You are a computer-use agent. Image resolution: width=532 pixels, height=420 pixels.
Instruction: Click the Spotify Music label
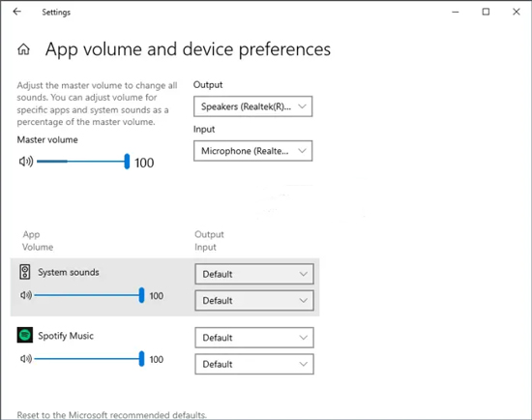(x=66, y=336)
